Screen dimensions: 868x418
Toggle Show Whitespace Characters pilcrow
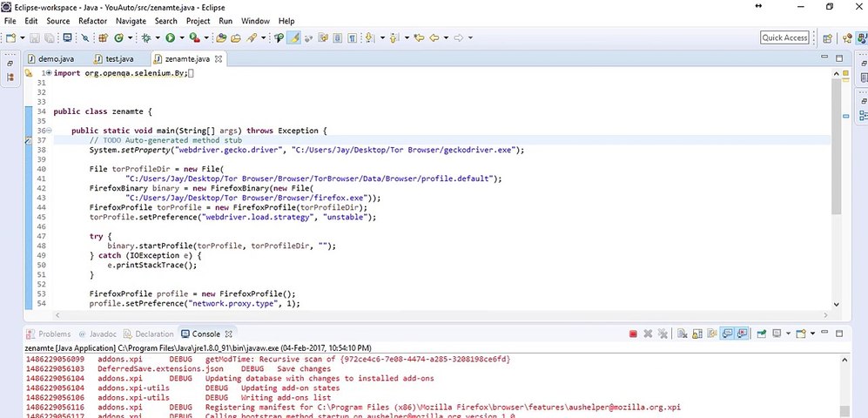(x=352, y=37)
